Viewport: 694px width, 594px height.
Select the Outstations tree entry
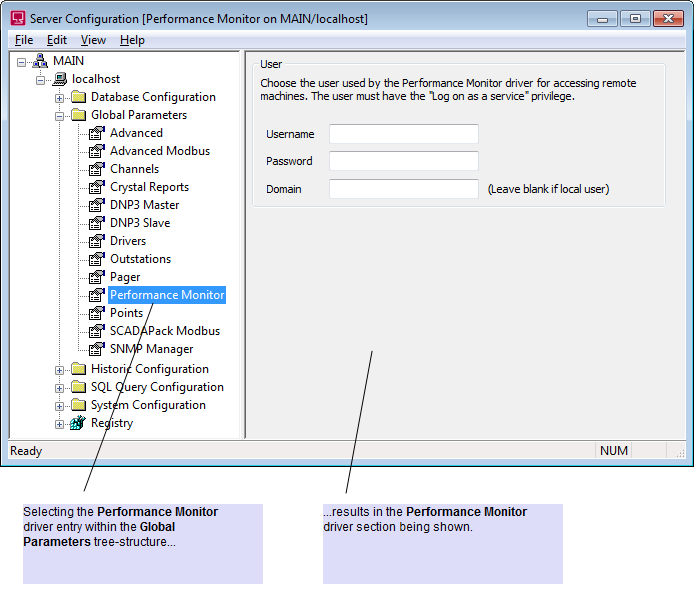140,259
